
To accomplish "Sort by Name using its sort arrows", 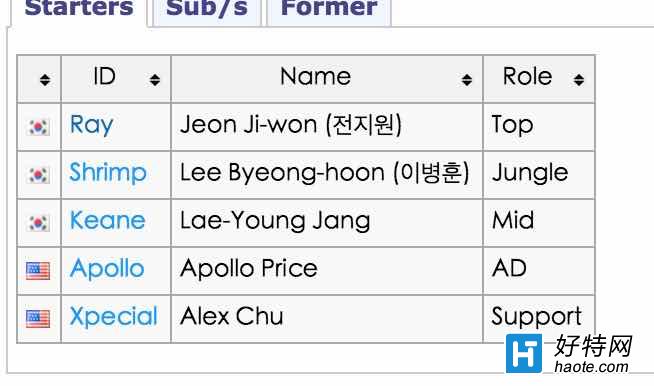I will coord(467,79).
